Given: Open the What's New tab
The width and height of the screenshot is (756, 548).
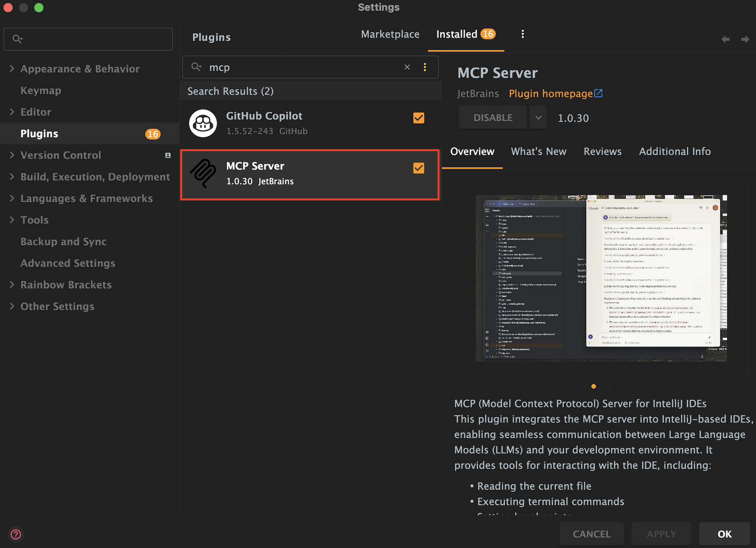Looking at the screenshot, I should (x=538, y=152).
